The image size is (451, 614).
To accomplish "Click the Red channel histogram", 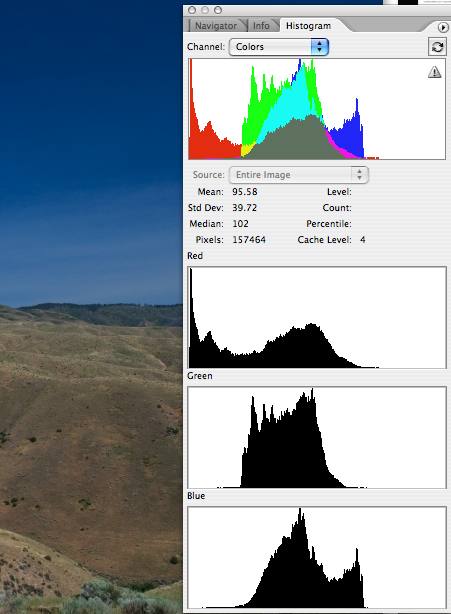I will click(317, 318).
